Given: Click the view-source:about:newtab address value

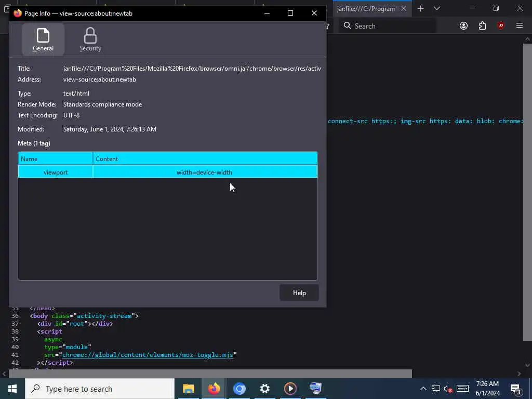Looking at the screenshot, I should [100, 79].
